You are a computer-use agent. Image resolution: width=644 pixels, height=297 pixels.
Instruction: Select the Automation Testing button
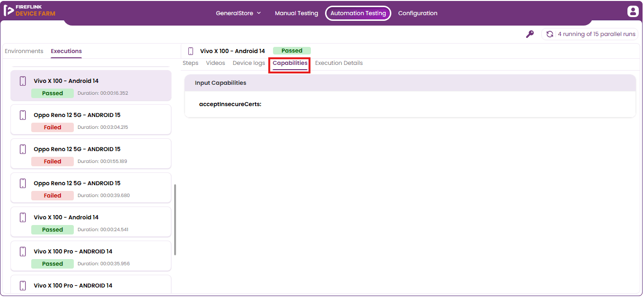(x=358, y=13)
